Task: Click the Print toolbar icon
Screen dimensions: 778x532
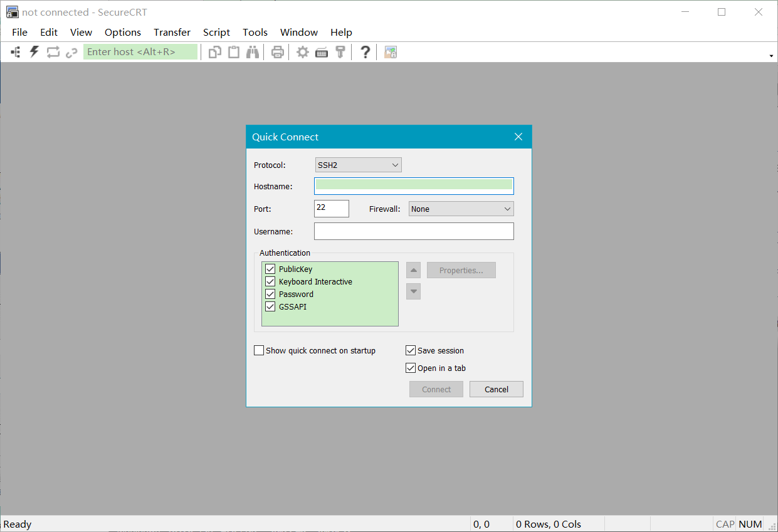Action: coord(278,52)
